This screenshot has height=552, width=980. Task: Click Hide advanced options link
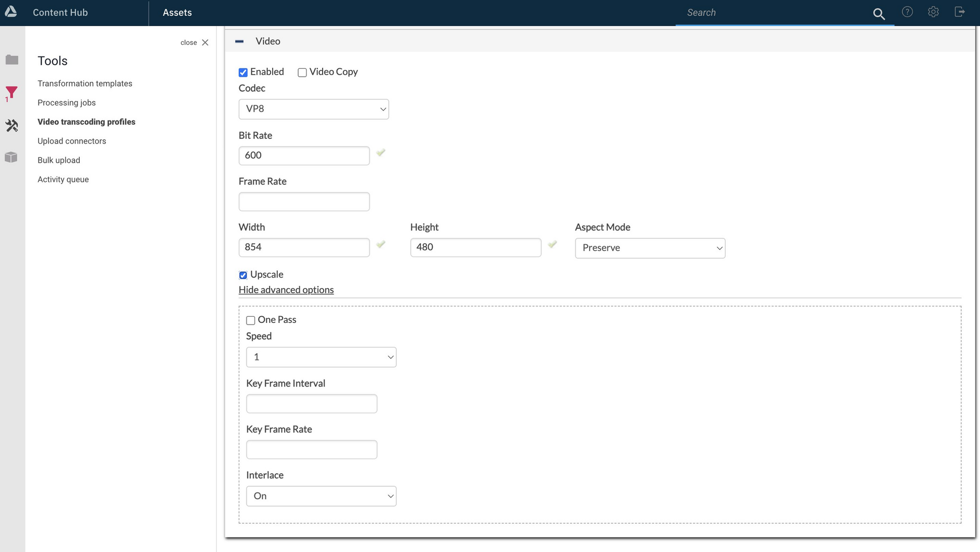(x=286, y=290)
